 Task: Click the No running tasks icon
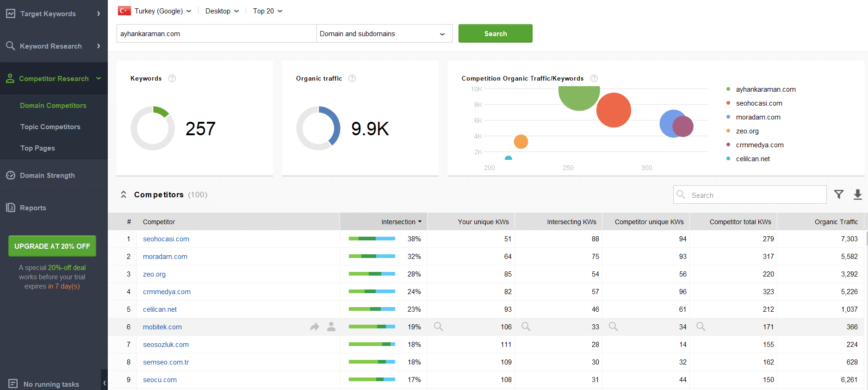coord(13,384)
